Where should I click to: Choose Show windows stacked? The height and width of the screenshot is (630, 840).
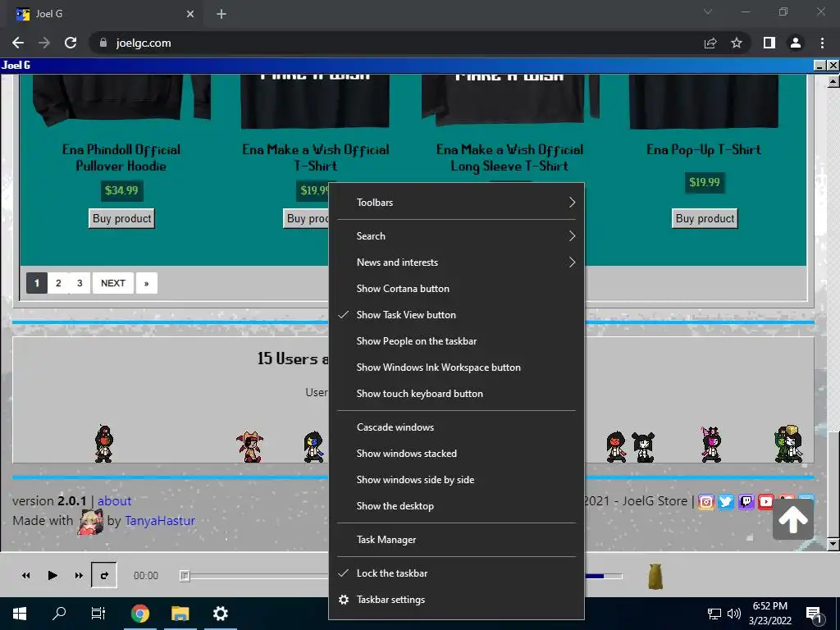coord(456,454)
